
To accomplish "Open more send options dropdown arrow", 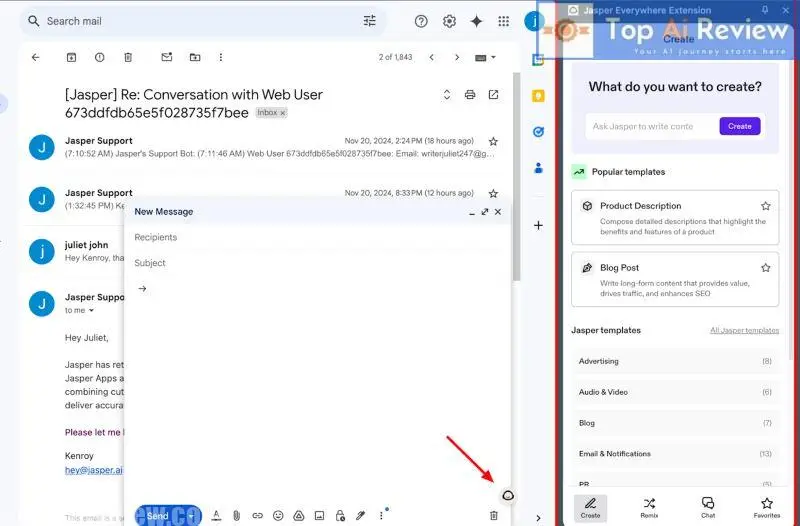I will [191, 516].
